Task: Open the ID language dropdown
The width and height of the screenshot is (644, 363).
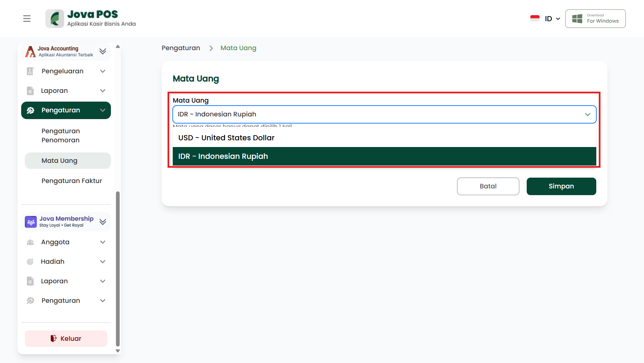Action: [x=552, y=19]
